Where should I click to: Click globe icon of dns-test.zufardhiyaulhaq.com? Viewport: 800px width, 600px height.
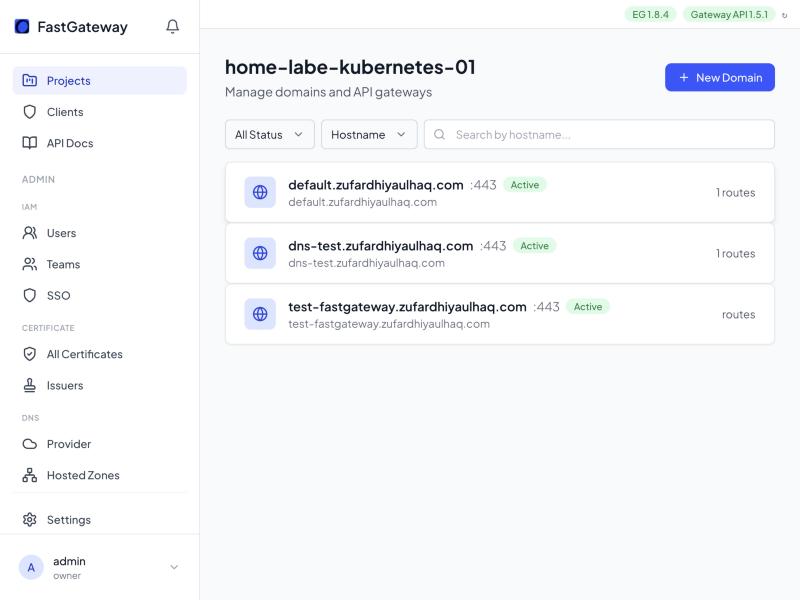click(260, 253)
